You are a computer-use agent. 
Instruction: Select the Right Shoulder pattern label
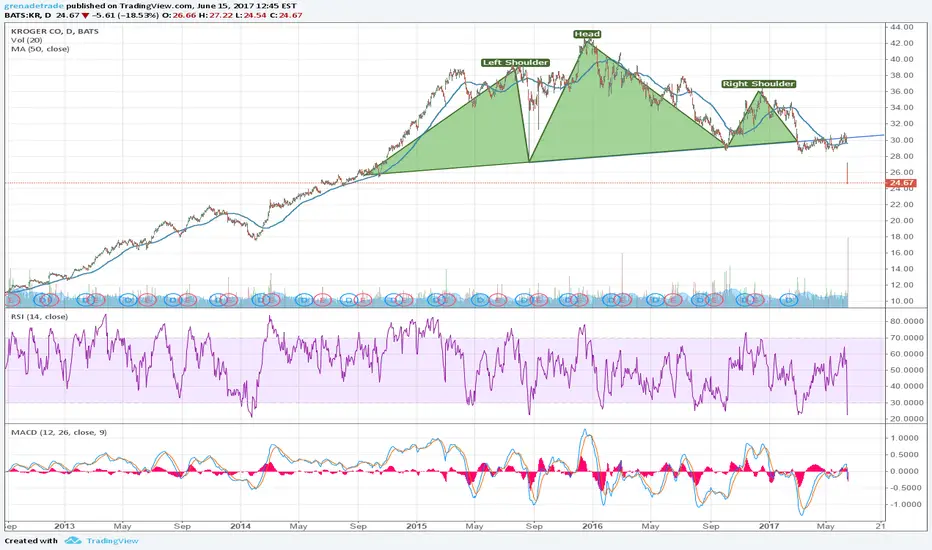tap(758, 84)
